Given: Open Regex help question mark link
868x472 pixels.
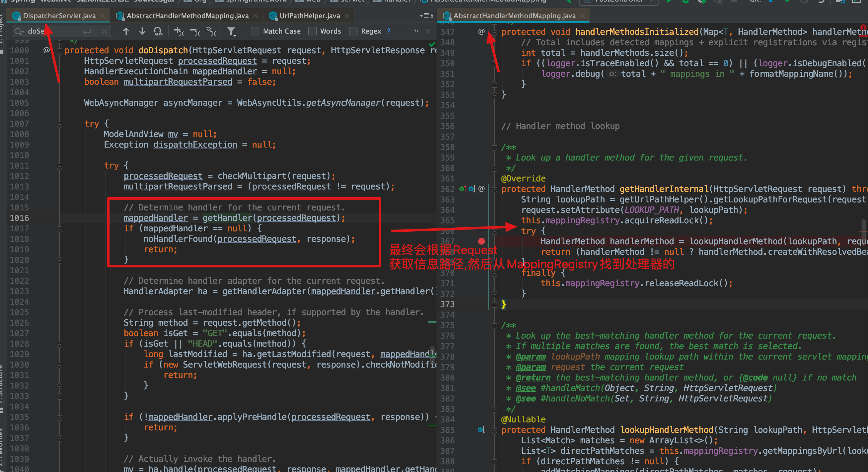Looking at the screenshot, I should [389, 31].
